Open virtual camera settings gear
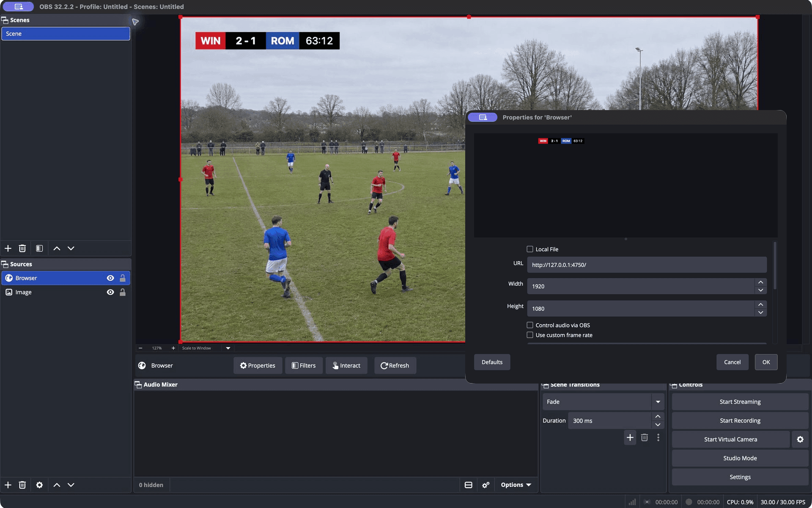This screenshot has height=508, width=812. pos(800,439)
